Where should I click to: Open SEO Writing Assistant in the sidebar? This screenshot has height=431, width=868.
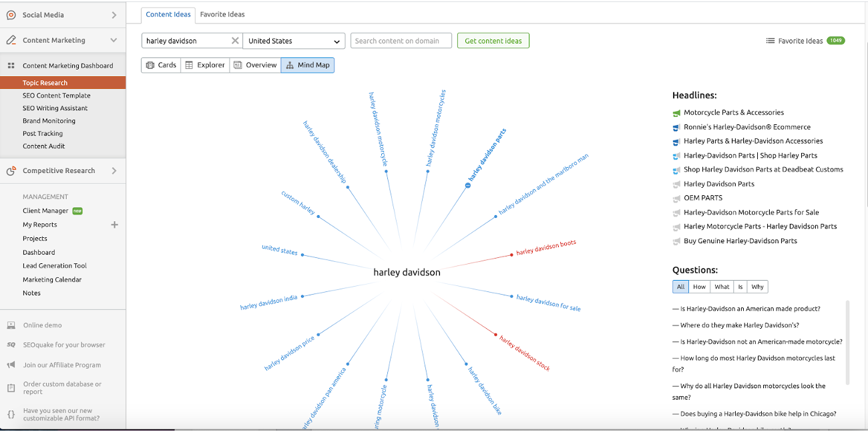[55, 108]
